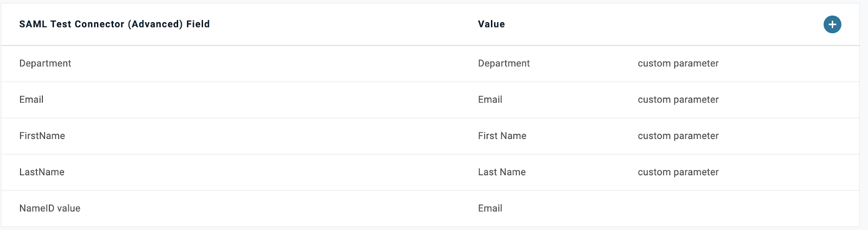Click custom parameter label in Email row

pyautogui.click(x=678, y=100)
